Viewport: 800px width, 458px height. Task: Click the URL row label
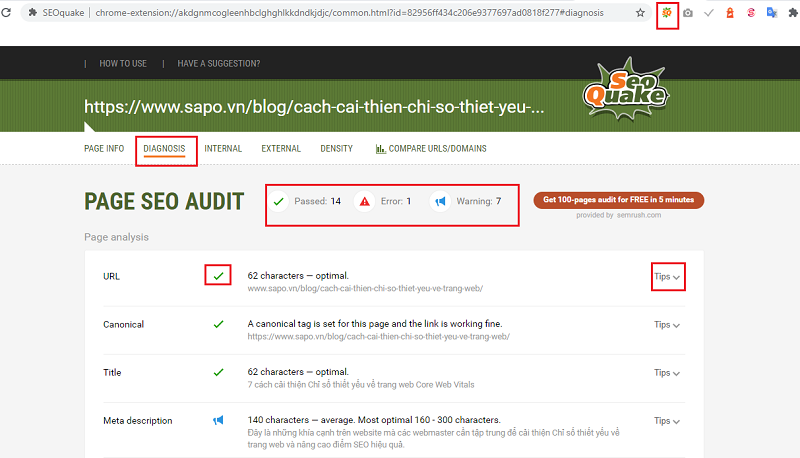coord(111,276)
